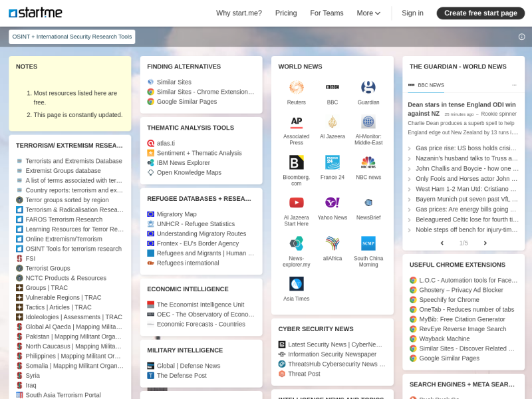532x399 pixels.
Task: Open the Bloomberg.com icon
Action: pyautogui.click(x=296, y=162)
